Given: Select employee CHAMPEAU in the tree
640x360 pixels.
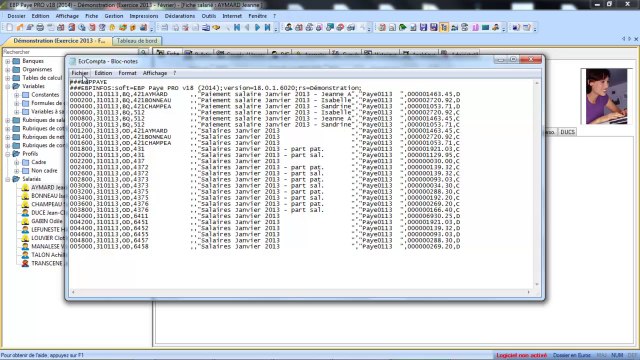Looking at the screenshot, I should (x=48, y=204).
